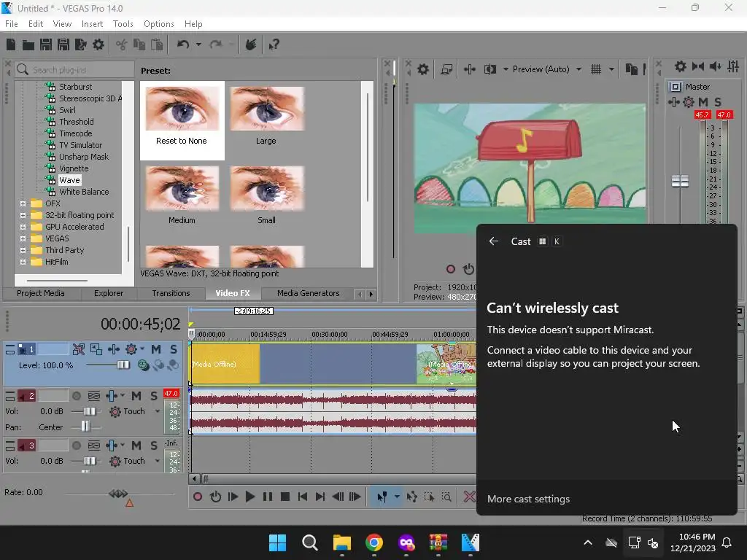Open Video Output FX icon in preview
This screenshot has width=747, height=560.
pyautogui.click(x=470, y=69)
